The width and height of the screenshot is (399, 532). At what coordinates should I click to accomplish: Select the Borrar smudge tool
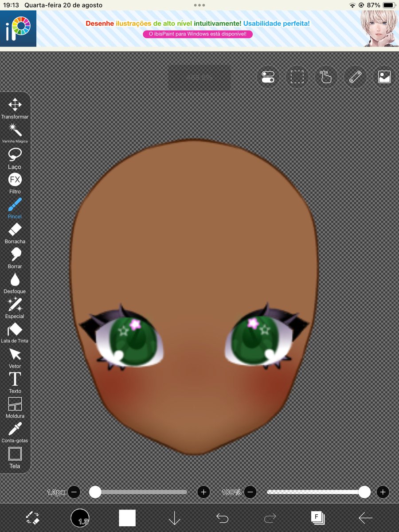tap(15, 258)
